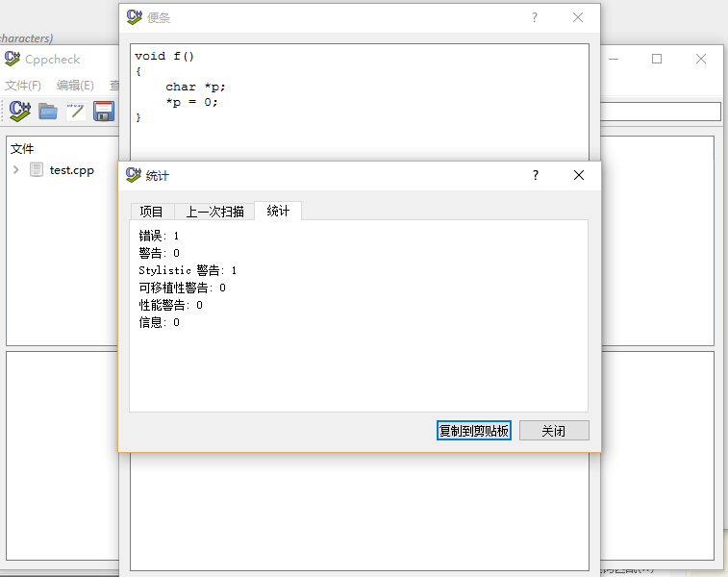Open the 文件(F) menu

(23, 86)
